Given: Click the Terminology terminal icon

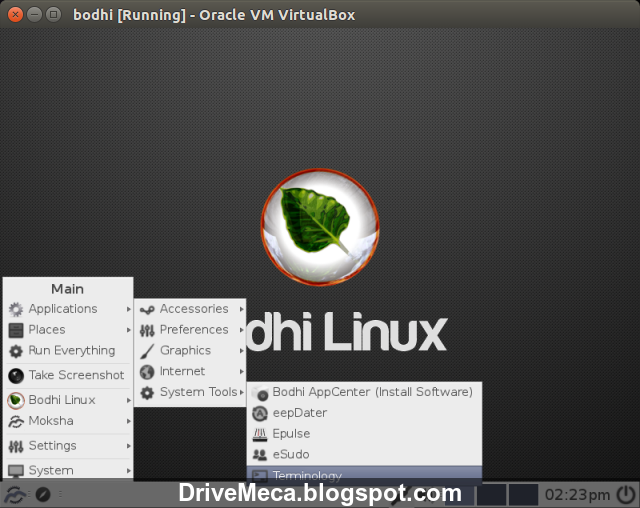Looking at the screenshot, I should click(x=260, y=475).
